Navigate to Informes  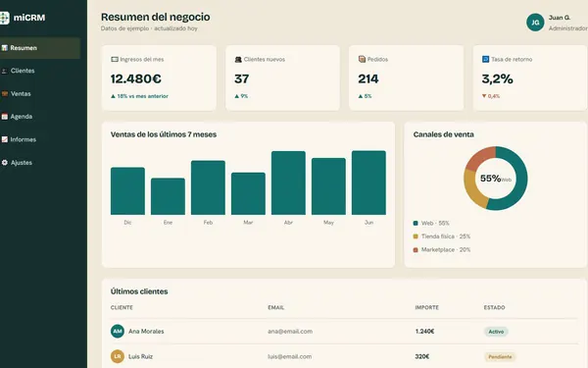click(x=39, y=139)
